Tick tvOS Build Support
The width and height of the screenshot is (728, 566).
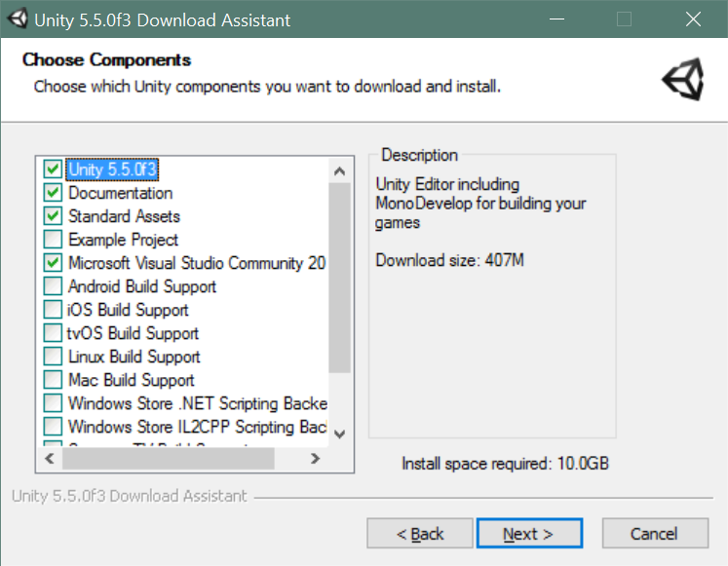tap(53, 333)
